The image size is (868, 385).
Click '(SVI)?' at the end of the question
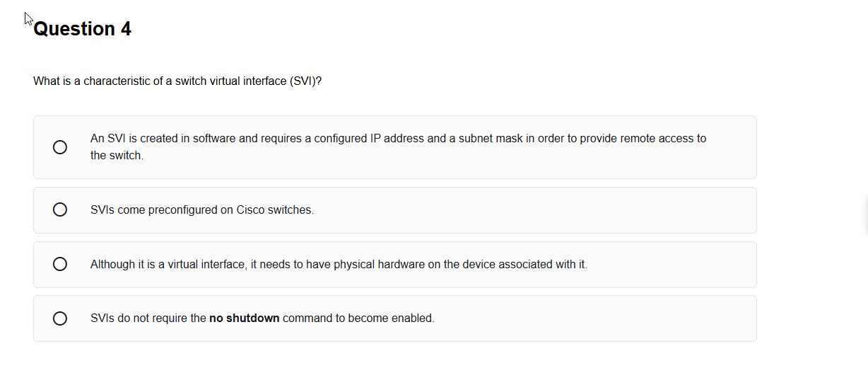coord(305,81)
